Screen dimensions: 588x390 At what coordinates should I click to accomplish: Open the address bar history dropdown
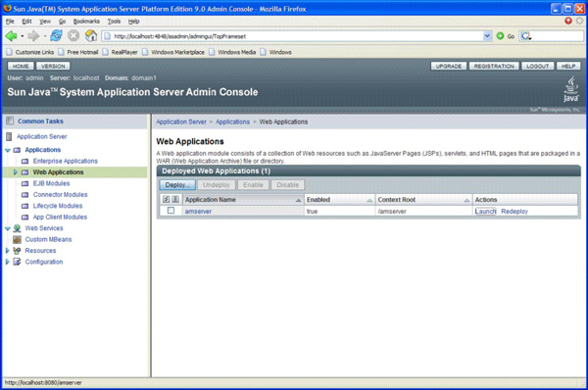point(487,36)
